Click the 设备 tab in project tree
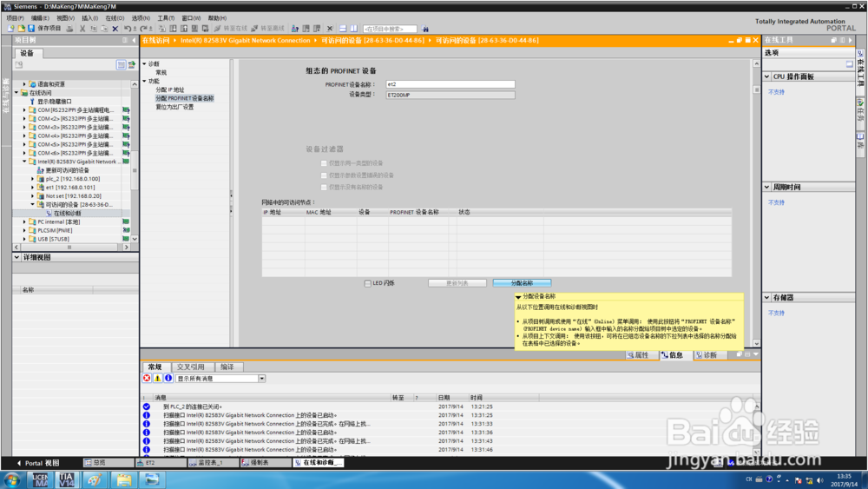Image resolution: width=868 pixels, height=489 pixels. click(27, 53)
